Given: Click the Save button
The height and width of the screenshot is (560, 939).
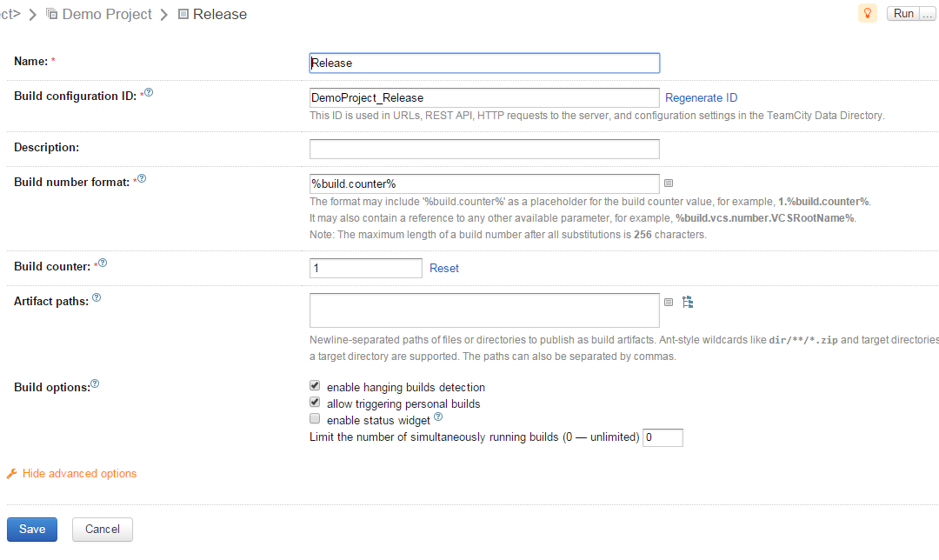Looking at the screenshot, I should click(32, 530).
